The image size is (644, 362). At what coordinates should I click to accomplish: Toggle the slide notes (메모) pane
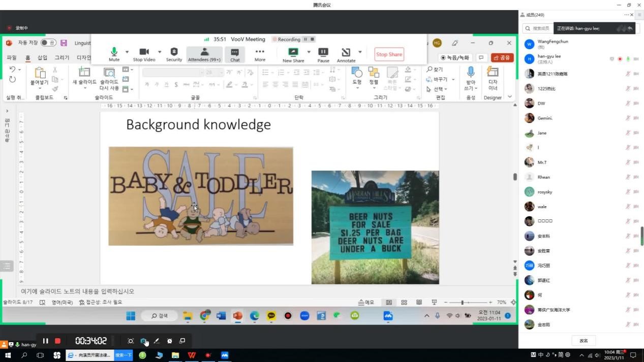coord(366,303)
